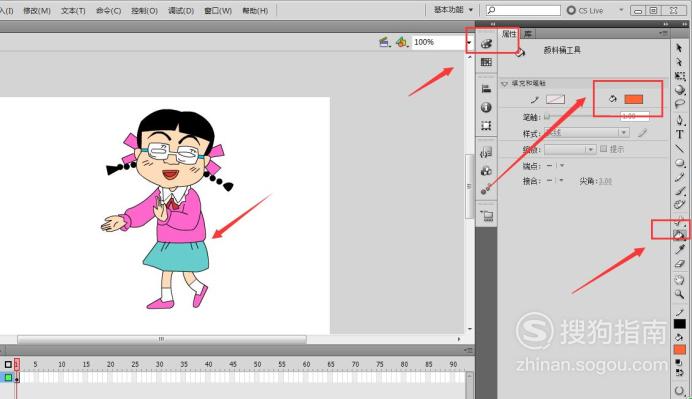Switch to the 属性 properties tab
The width and height of the screenshot is (692, 399).
(509, 34)
